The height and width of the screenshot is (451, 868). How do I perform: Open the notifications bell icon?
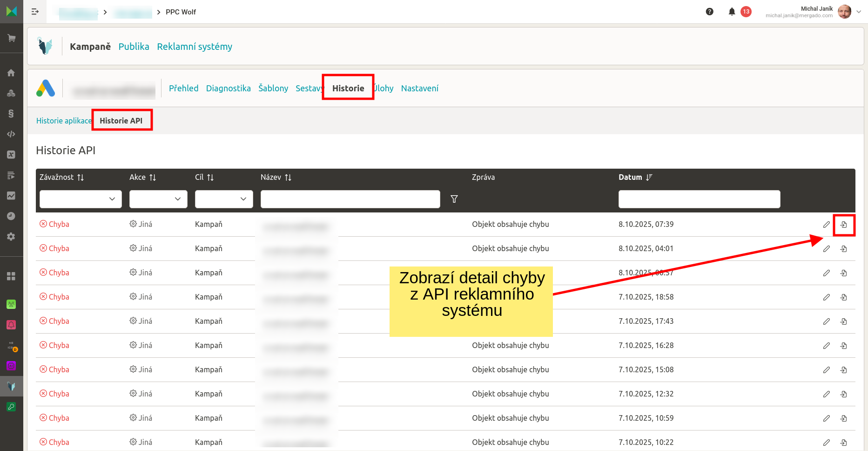click(732, 12)
